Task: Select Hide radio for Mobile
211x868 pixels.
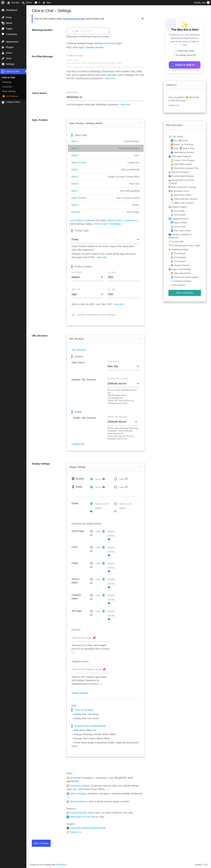Action: coord(115,487)
